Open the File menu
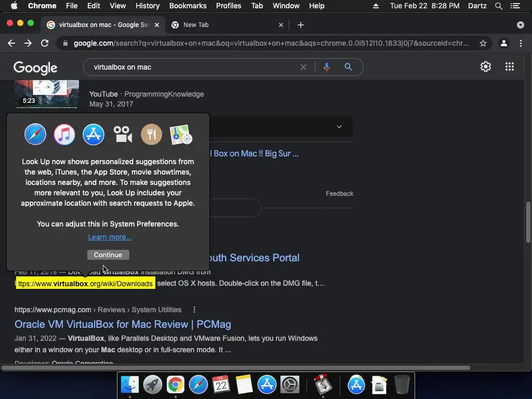Image resolution: width=532 pixels, height=399 pixels. (72, 6)
